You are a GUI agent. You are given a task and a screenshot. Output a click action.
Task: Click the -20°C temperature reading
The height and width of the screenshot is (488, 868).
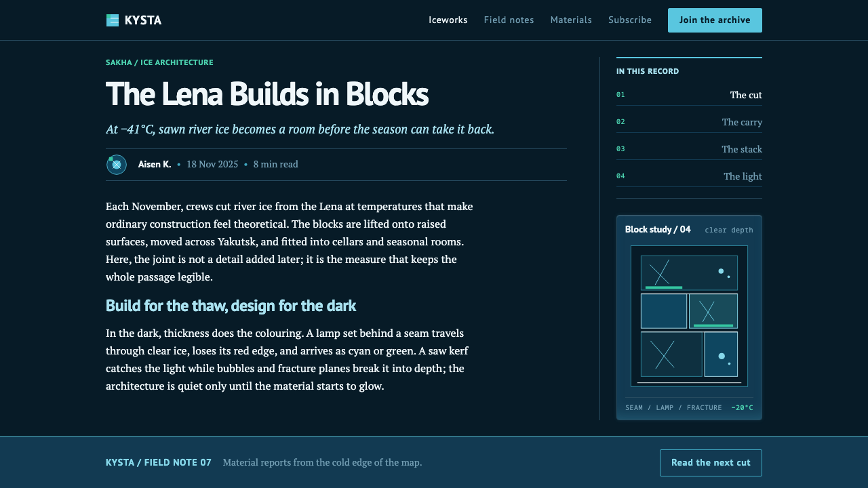pyautogui.click(x=742, y=408)
